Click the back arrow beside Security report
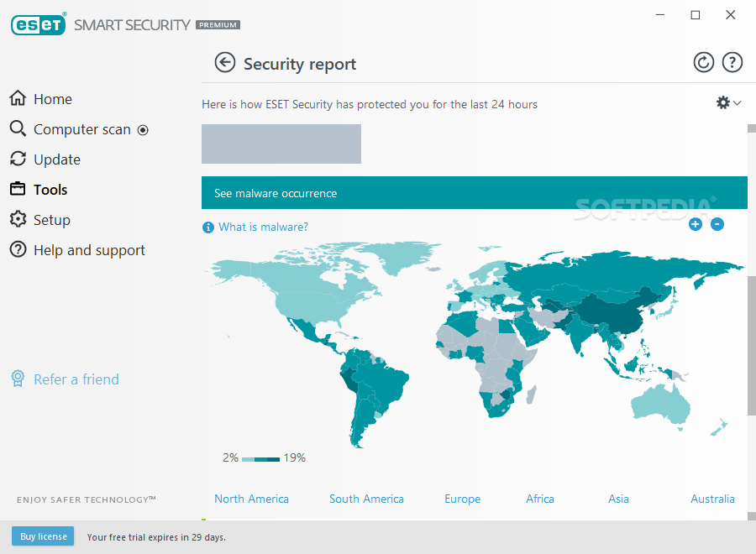 click(224, 63)
